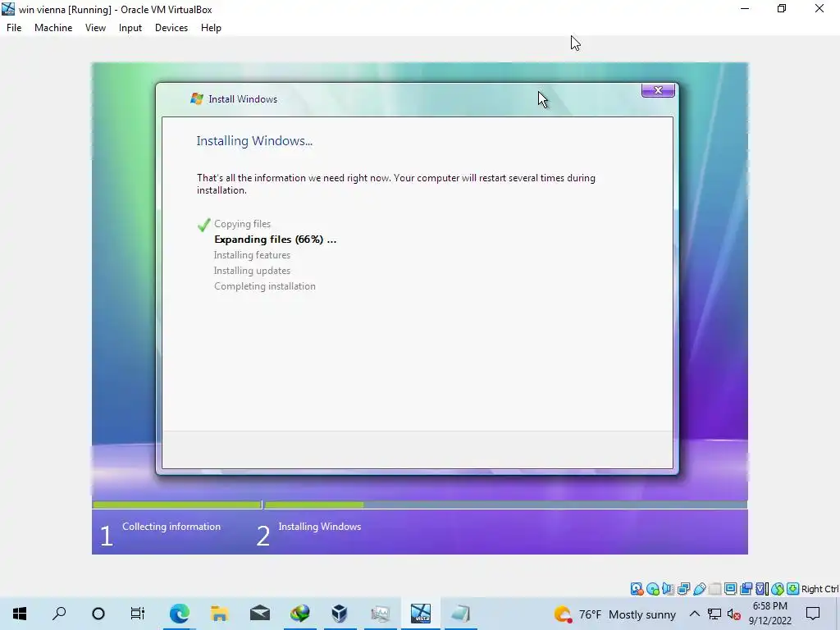Click the display status icon
Viewport: 840px width, 630px height.
point(730,589)
